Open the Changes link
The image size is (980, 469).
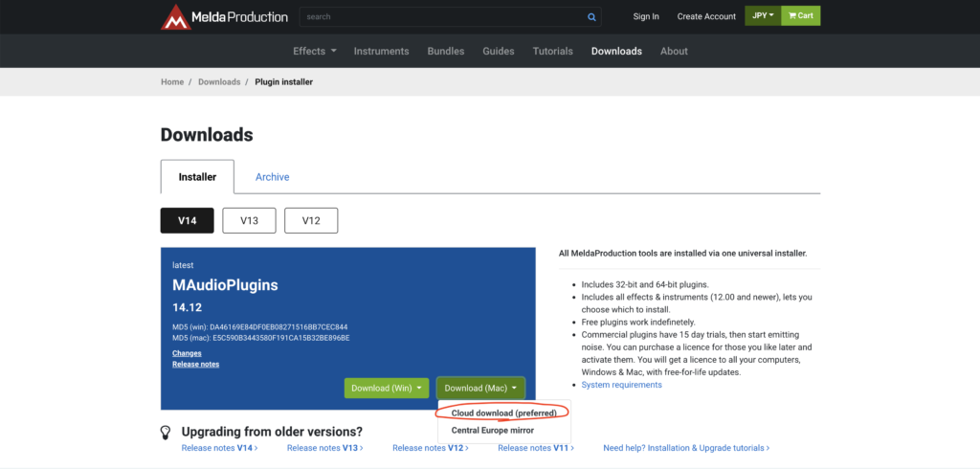click(187, 353)
